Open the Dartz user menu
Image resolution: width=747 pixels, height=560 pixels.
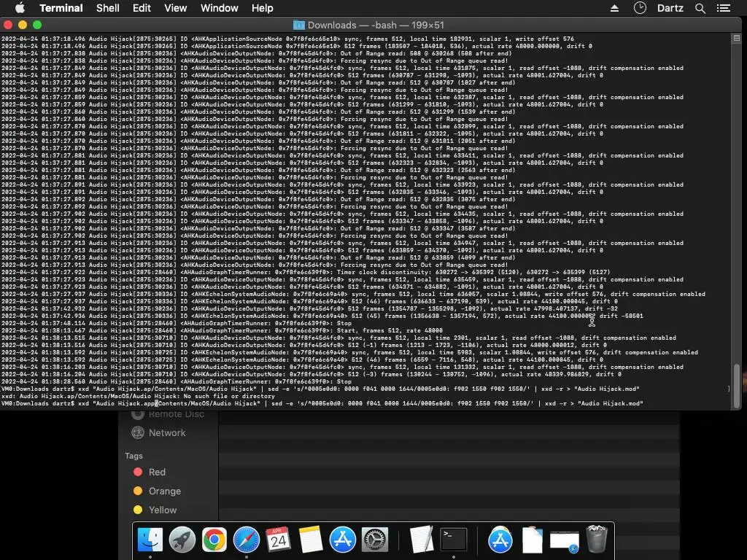pos(670,8)
